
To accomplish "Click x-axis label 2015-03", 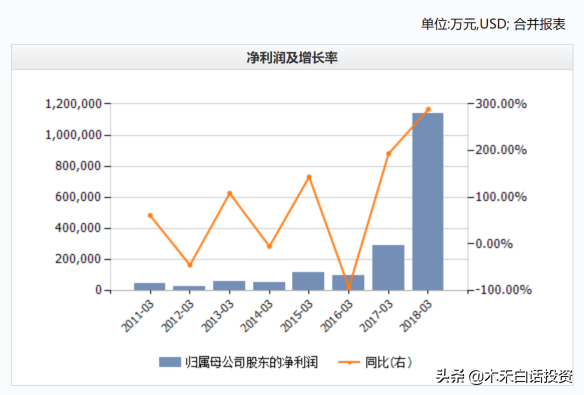I will (x=296, y=316).
